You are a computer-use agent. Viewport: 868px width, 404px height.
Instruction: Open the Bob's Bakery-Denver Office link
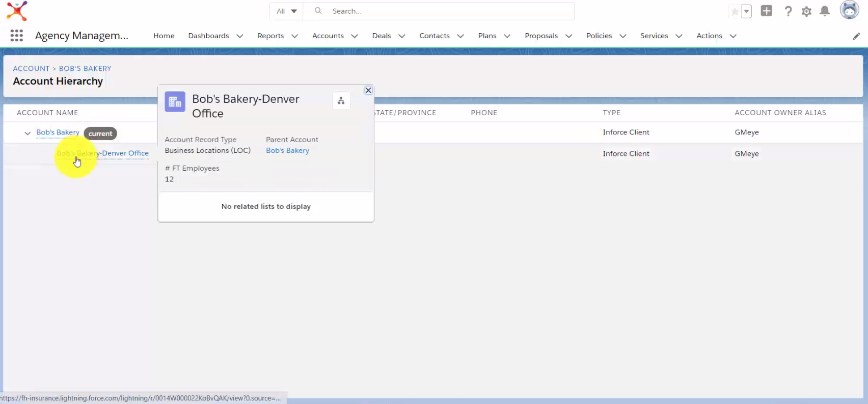pyautogui.click(x=103, y=153)
